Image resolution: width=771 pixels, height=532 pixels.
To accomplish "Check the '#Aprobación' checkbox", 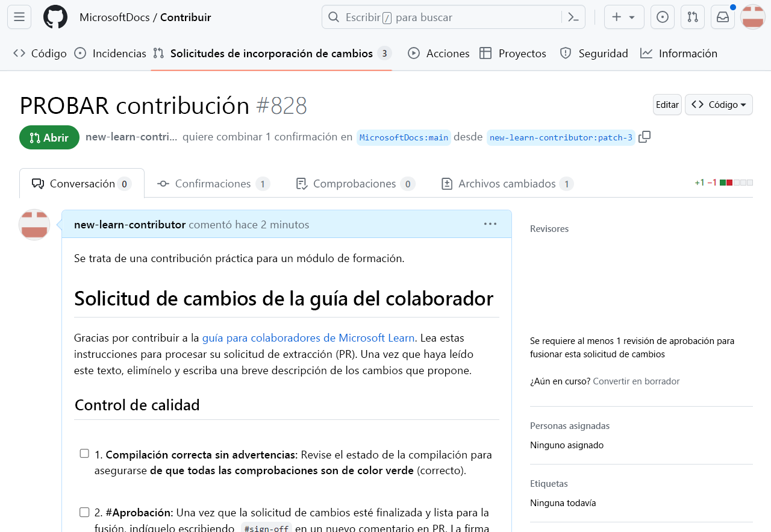I will coord(84,512).
